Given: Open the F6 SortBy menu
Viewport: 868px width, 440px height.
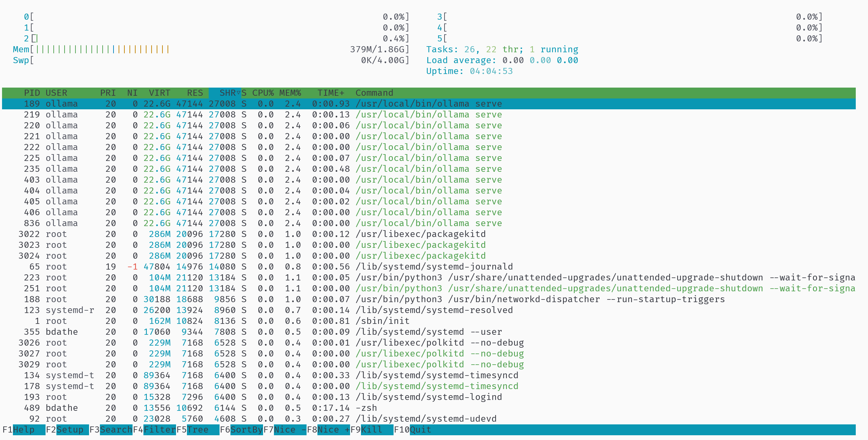Looking at the screenshot, I should pyautogui.click(x=241, y=429).
